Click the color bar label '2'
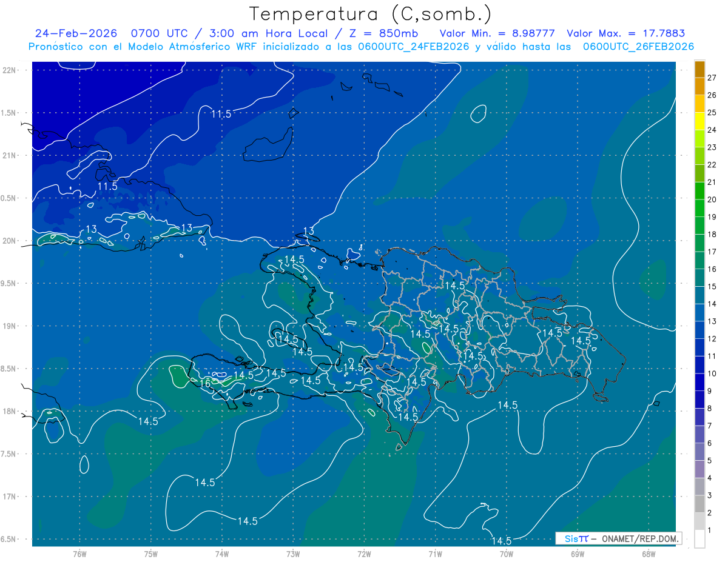 [709, 513]
